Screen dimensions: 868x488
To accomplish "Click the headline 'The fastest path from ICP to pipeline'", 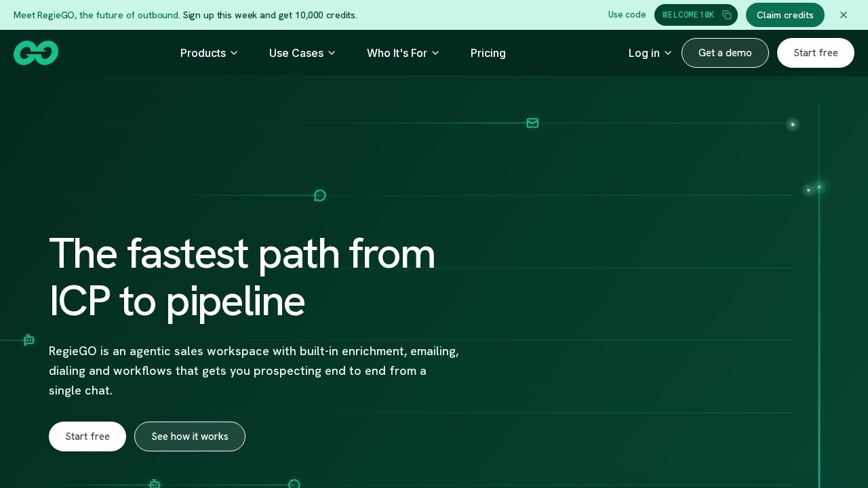I will click(x=242, y=277).
